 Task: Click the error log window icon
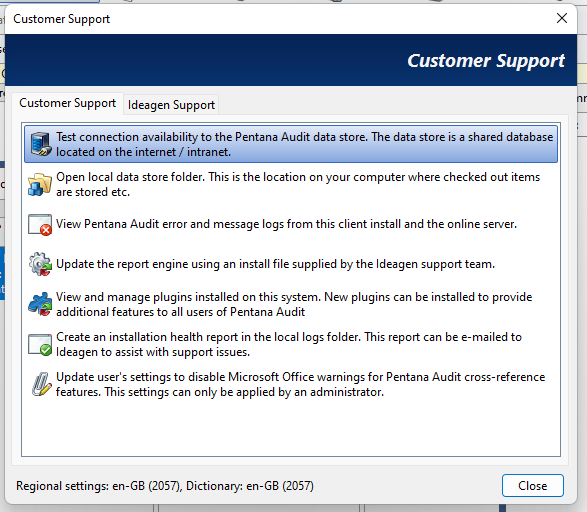[40, 225]
